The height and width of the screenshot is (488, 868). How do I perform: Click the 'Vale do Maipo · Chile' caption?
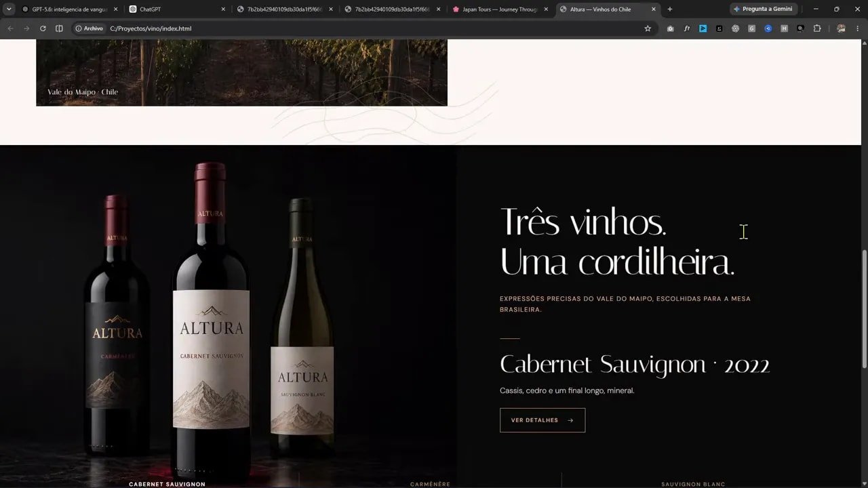point(83,92)
